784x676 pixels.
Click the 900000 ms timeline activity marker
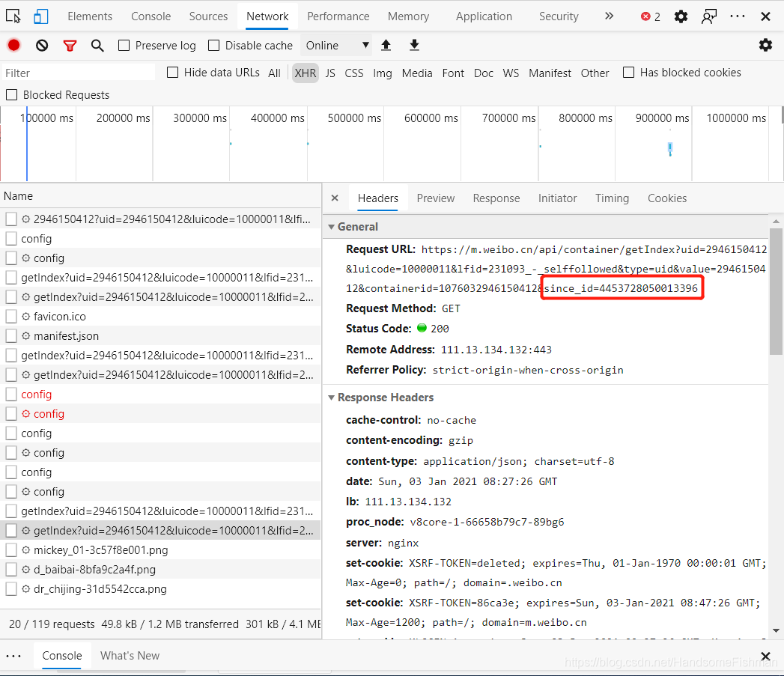[670, 148]
